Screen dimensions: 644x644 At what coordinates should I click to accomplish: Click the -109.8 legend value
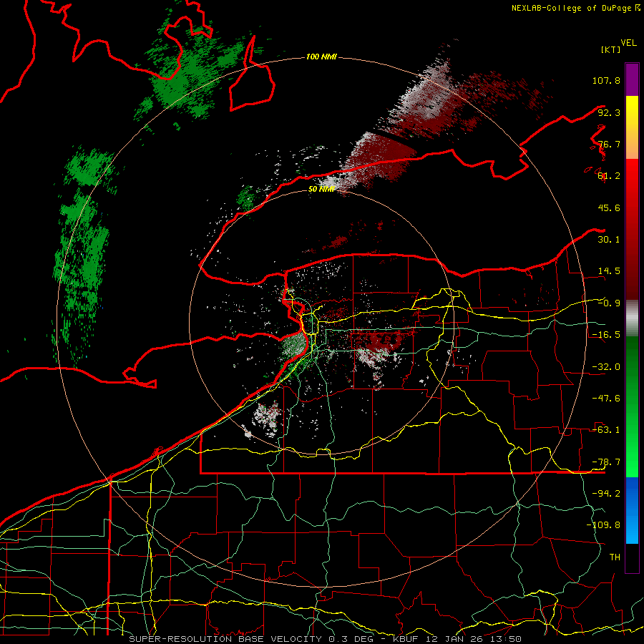[603, 525]
